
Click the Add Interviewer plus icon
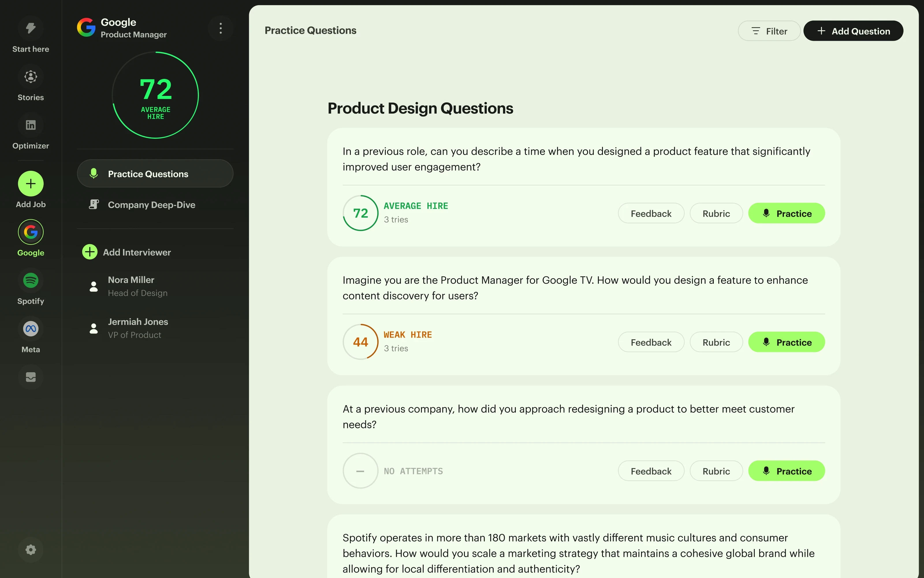click(90, 252)
